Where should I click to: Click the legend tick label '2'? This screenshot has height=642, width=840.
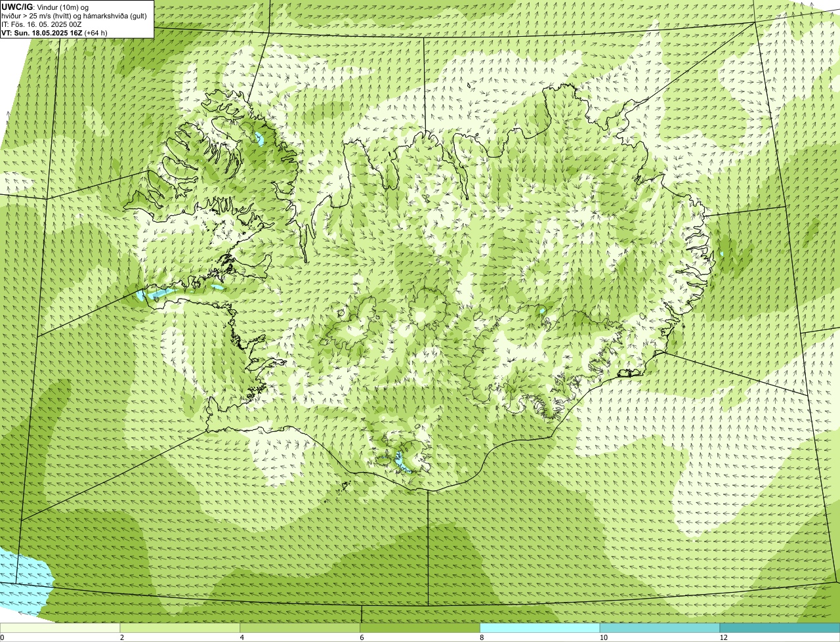coord(122,637)
